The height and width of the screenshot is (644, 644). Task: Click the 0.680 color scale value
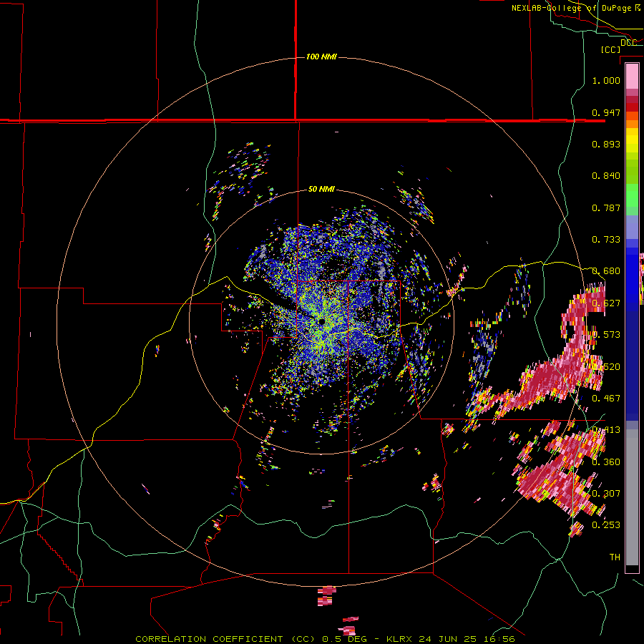point(606,271)
